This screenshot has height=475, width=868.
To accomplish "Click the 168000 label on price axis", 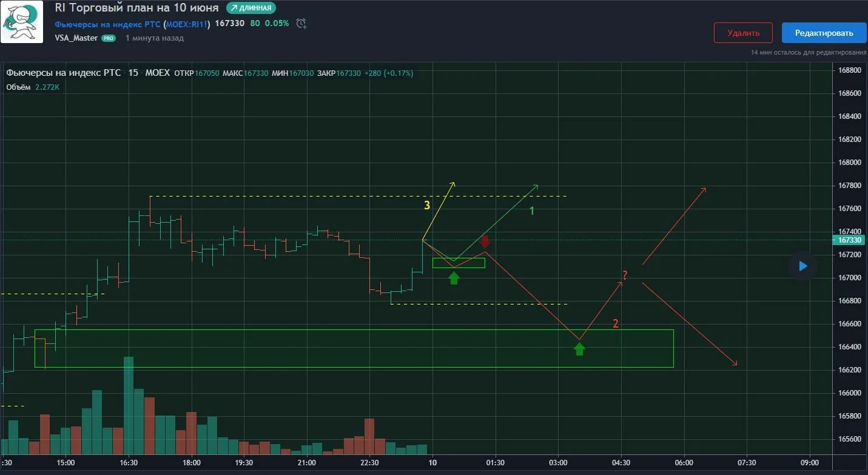I will 850,163.
